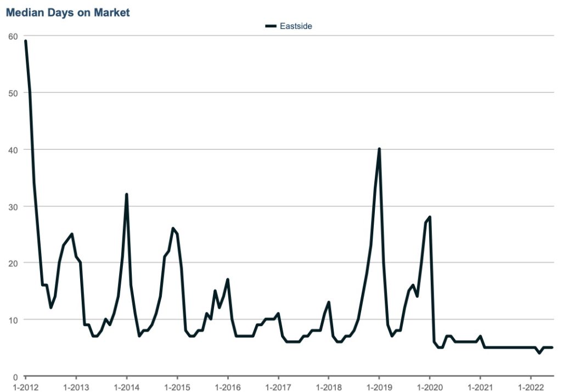This screenshot has width=562, height=392.
Task: Choose the 1-2019 x-axis label
Action: (x=379, y=386)
